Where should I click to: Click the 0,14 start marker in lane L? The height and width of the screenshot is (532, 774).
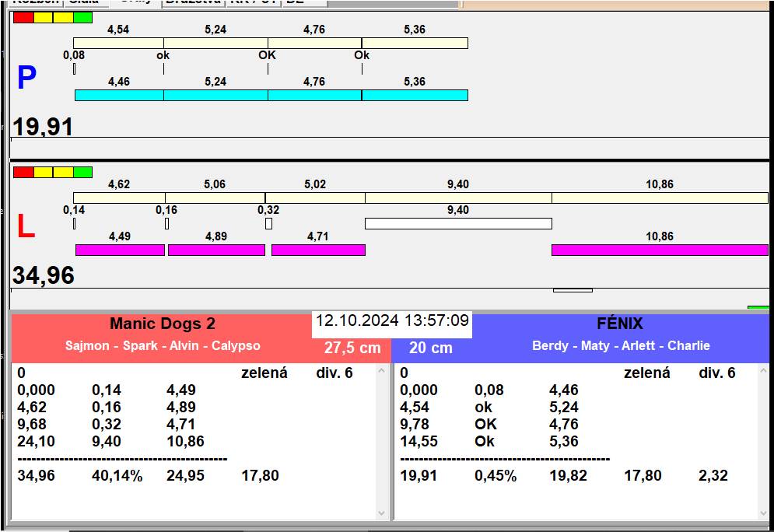(74, 223)
